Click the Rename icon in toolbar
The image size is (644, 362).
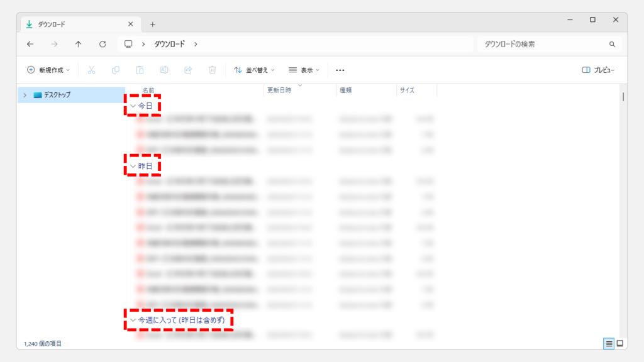(x=164, y=70)
